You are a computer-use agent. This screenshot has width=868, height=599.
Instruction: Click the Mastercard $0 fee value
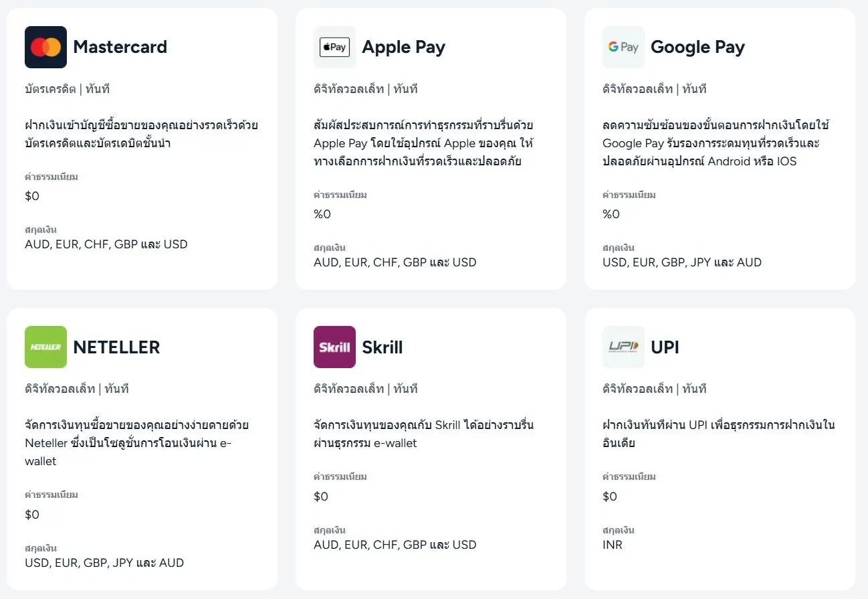[32, 196]
